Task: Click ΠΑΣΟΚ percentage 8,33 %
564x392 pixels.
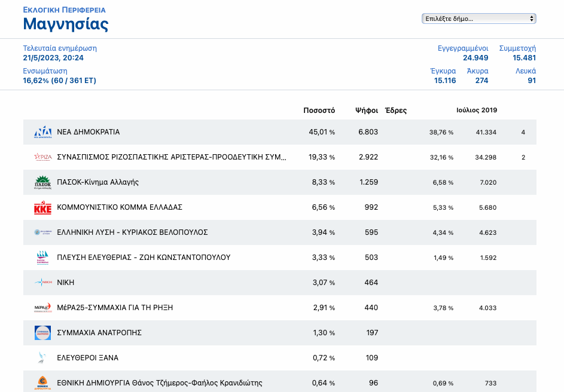Action: pos(324,182)
